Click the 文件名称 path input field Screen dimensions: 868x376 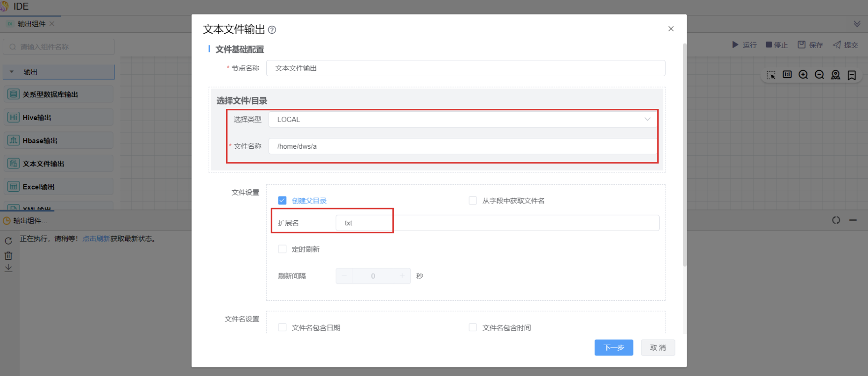(x=462, y=146)
